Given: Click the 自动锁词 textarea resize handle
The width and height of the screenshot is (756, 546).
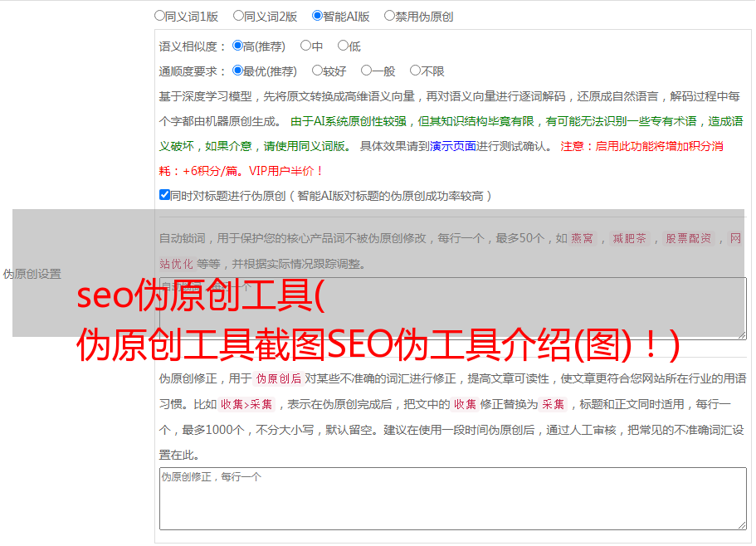Looking at the screenshot, I should 742,335.
